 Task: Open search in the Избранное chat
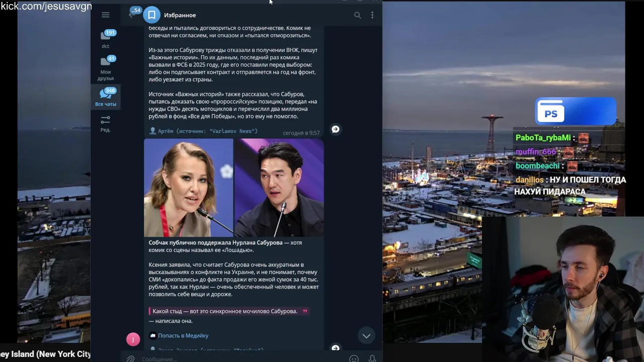[357, 15]
